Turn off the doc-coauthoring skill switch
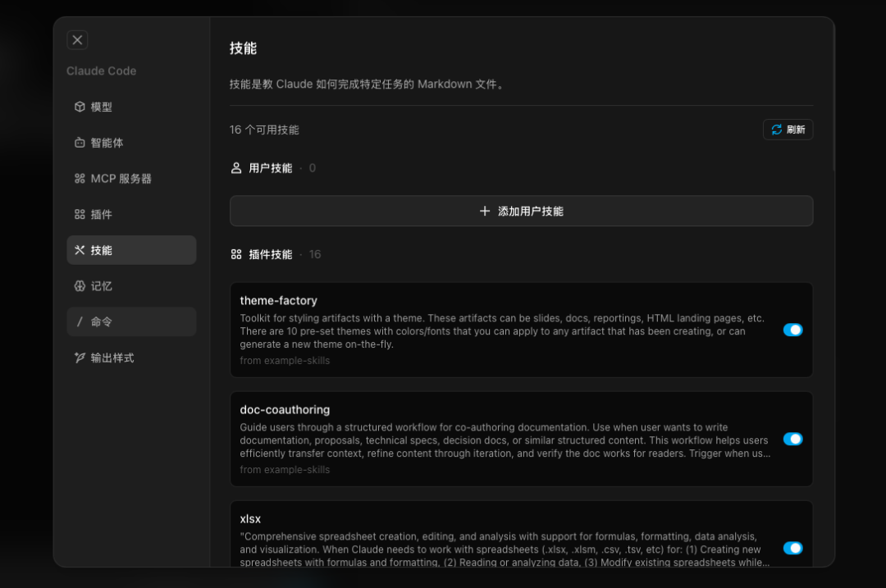Image resolution: width=886 pixels, height=588 pixels. 792,439
